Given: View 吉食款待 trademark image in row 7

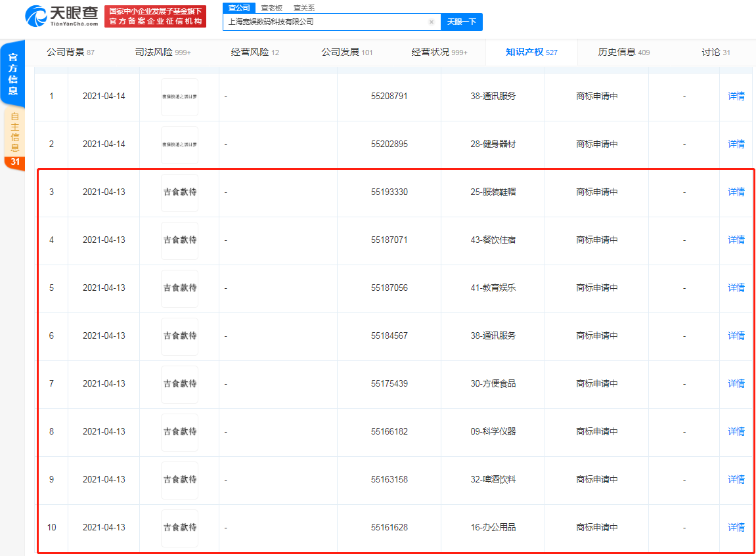Looking at the screenshot, I should pos(179,384).
